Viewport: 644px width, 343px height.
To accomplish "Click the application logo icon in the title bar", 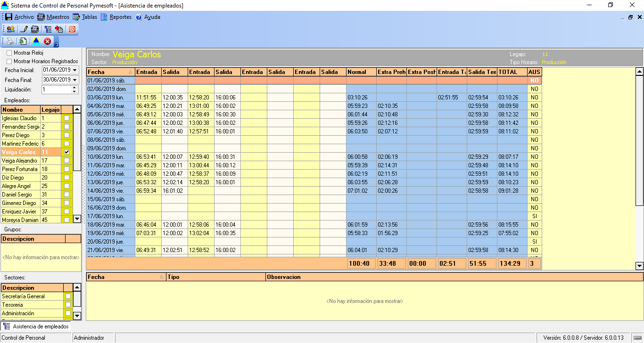I will click(x=4, y=5).
